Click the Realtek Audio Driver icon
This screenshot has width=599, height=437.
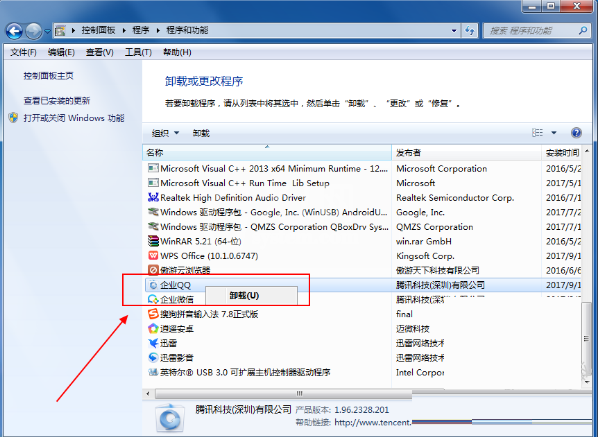(153, 197)
